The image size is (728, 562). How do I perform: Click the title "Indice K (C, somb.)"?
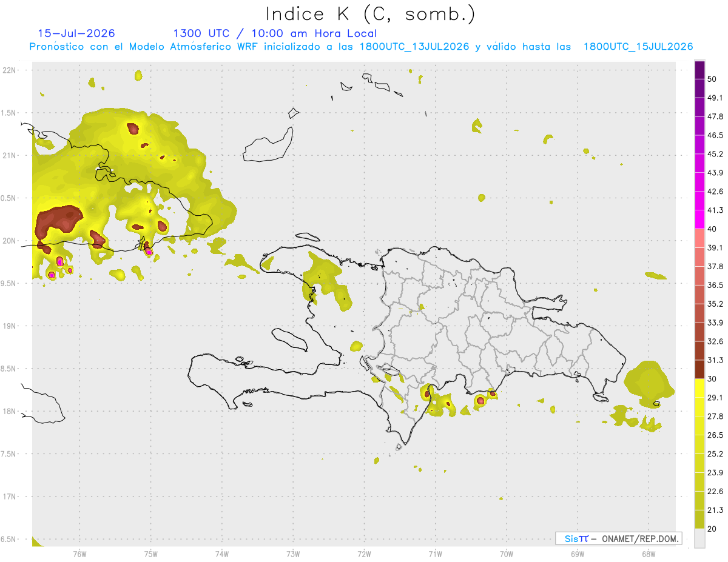pos(371,14)
